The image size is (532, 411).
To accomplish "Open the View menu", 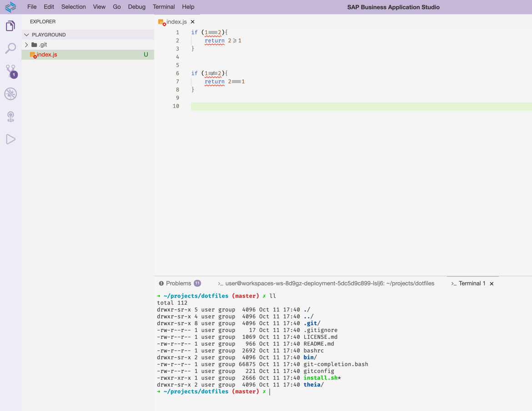I will coord(99,7).
